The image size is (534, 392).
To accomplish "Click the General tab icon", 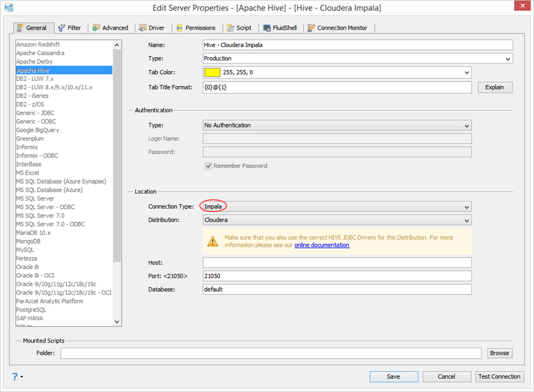I will [20, 28].
